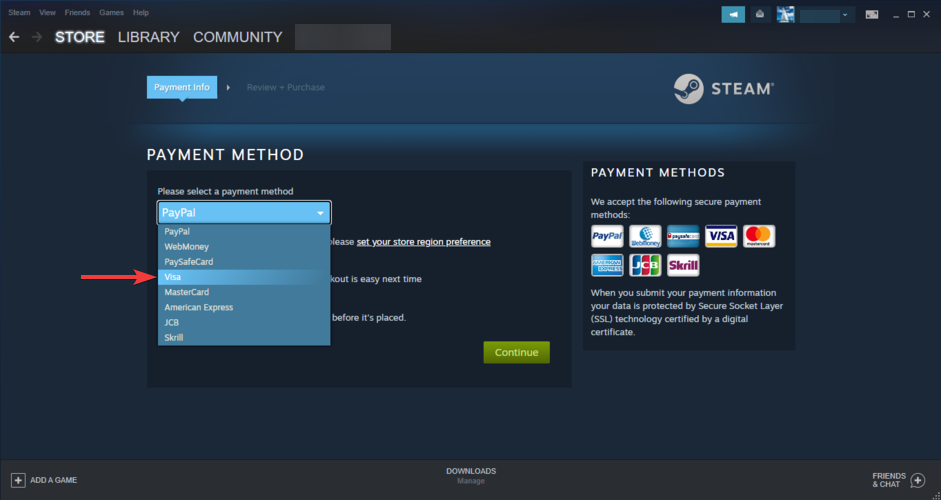Click the green Continue button
Viewport: 941px width, 500px height.
[517, 352]
